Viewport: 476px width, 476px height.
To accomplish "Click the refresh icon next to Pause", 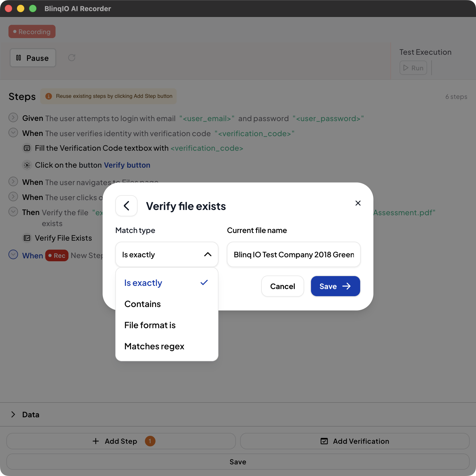I will (x=72, y=58).
